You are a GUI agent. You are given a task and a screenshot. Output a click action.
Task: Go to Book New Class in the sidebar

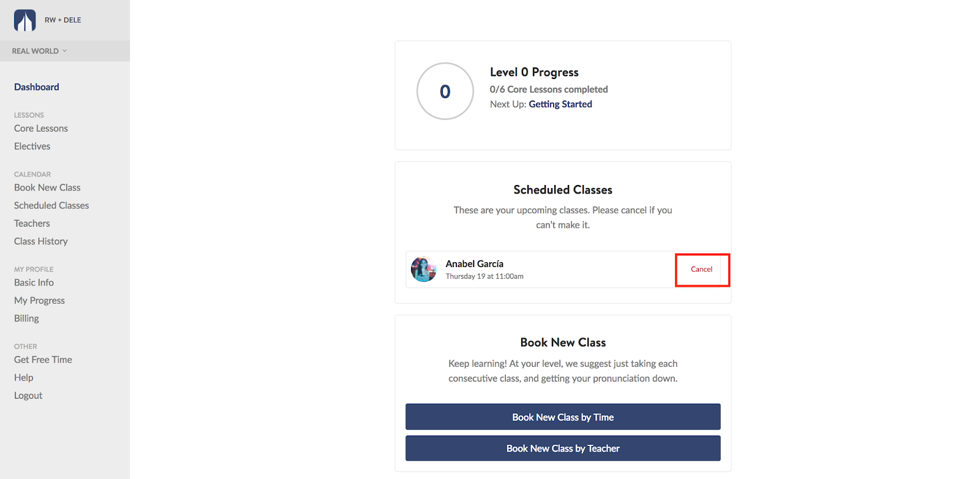point(47,187)
